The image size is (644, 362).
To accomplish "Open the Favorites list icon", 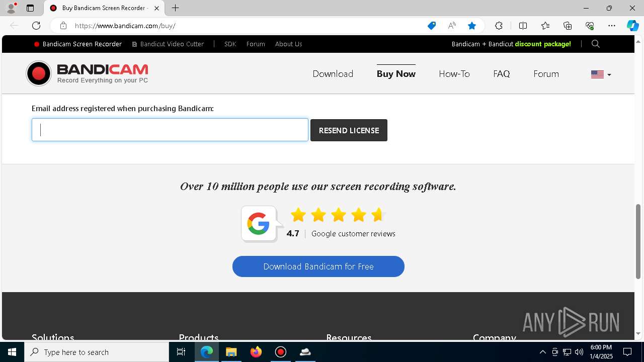I will (x=545, y=26).
